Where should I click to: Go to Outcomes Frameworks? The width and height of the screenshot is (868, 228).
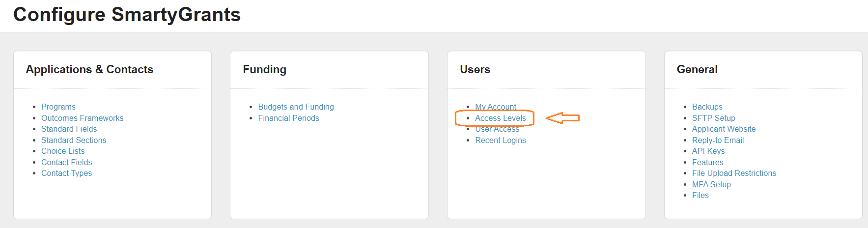[82, 118]
